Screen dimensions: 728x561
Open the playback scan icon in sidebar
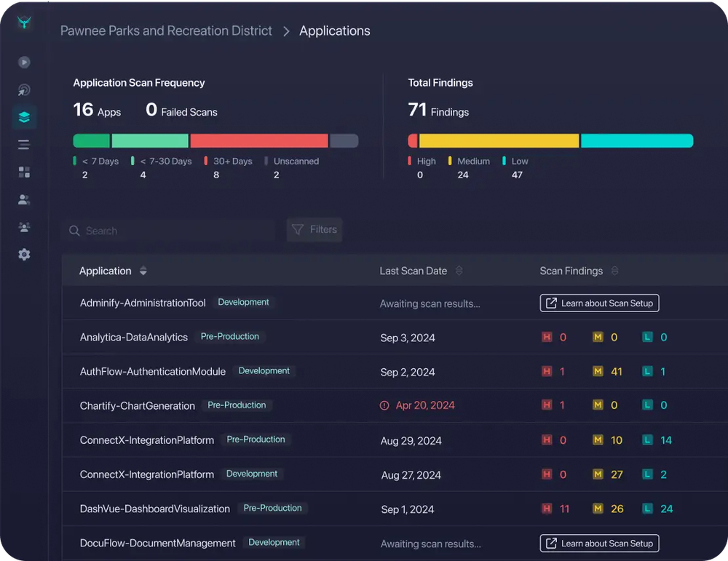click(24, 62)
